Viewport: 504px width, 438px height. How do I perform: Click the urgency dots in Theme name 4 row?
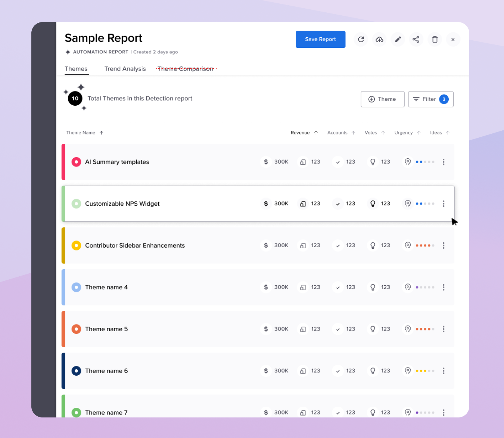tap(425, 288)
